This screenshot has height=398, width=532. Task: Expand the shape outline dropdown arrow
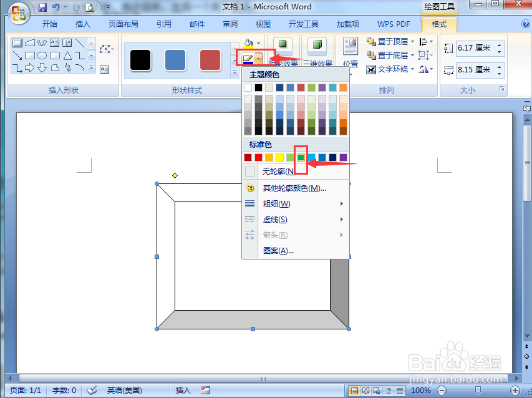click(259, 59)
